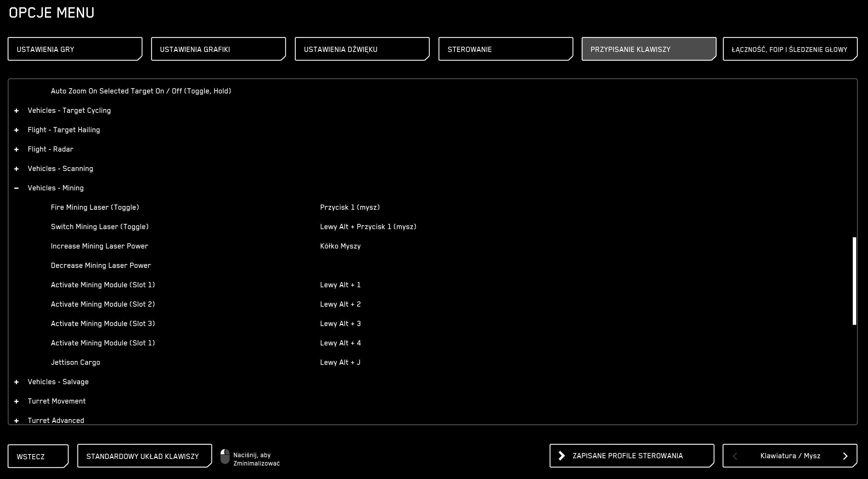This screenshot has height=479, width=868.
Task: Open the Ustawienia Grafiki tab
Action: coord(218,49)
